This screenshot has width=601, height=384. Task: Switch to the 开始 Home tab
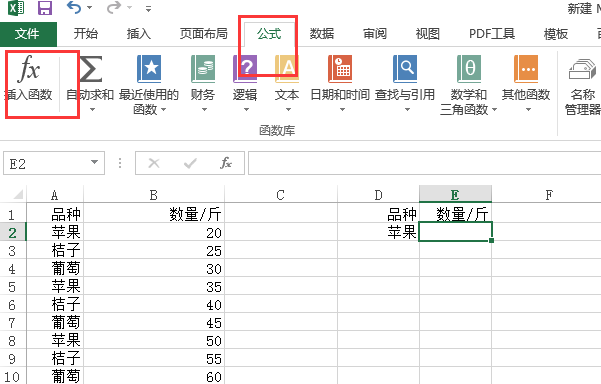(86, 34)
